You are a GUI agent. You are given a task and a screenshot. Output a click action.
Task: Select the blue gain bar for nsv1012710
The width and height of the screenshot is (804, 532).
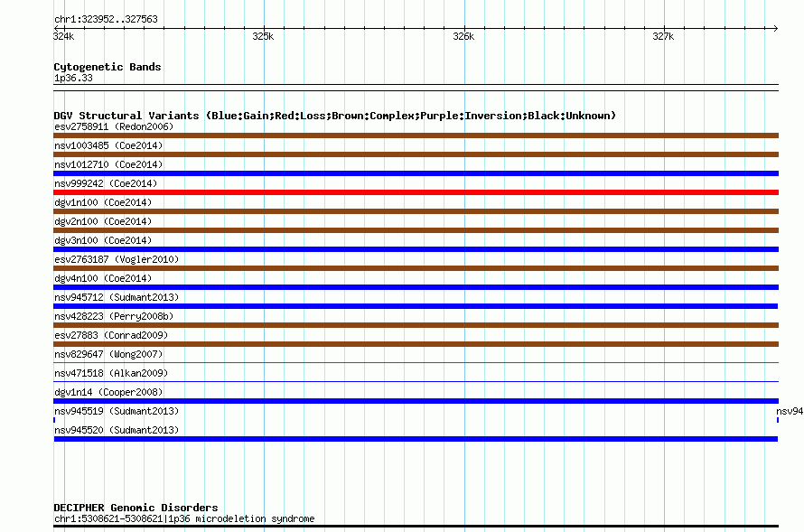416,173
